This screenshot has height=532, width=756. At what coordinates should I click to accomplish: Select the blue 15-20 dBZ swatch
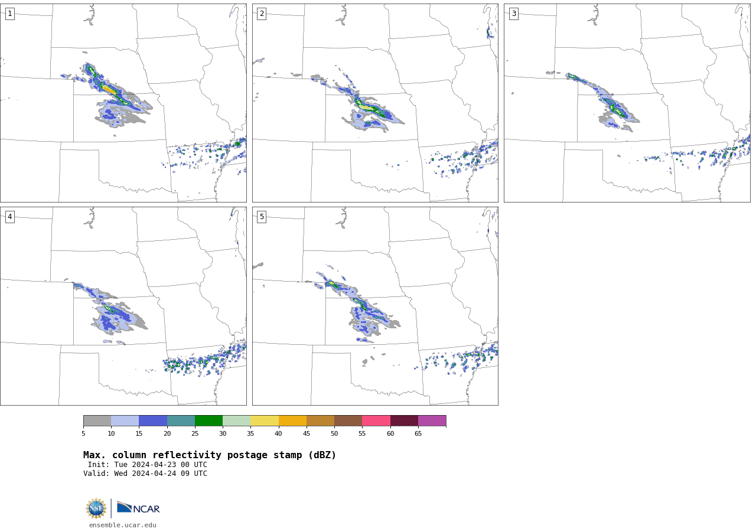click(x=153, y=421)
